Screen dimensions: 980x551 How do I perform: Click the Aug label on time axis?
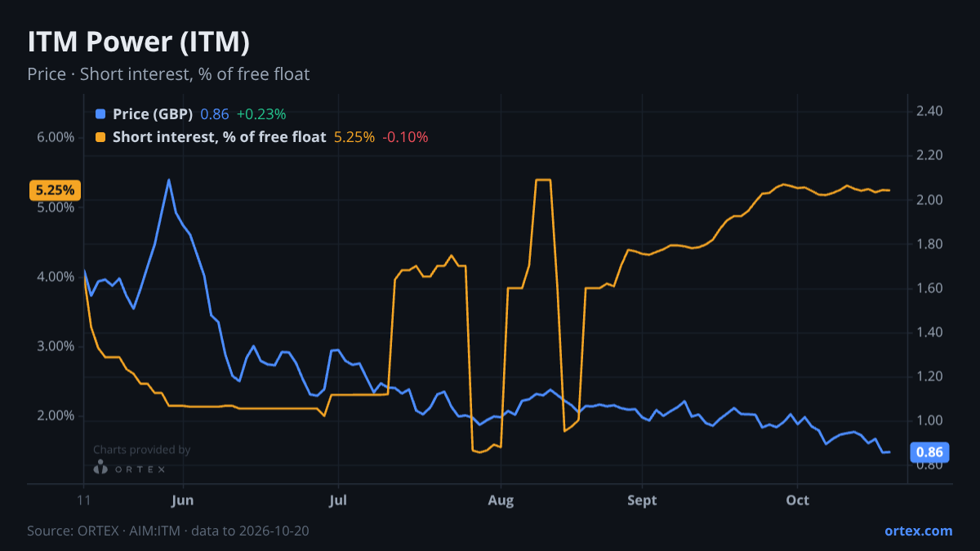[501, 500]
